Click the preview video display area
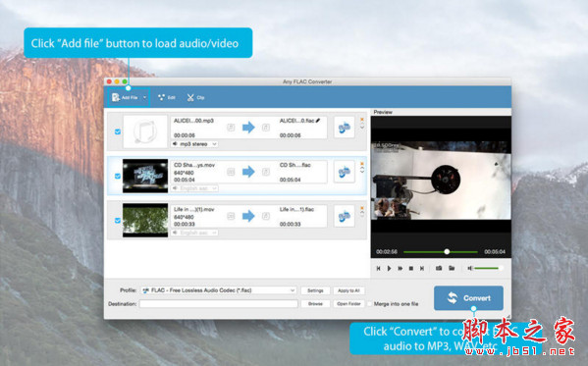The image size is (588, 366). click(441, 180)
